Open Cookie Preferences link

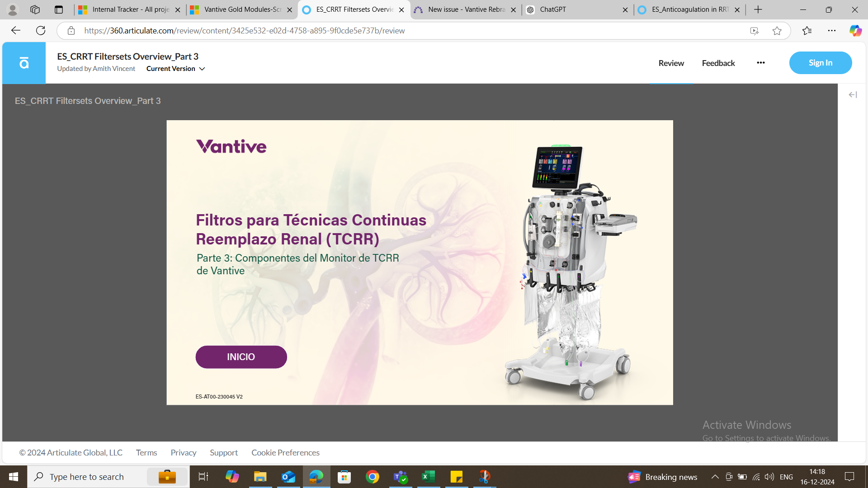pyautogui.click(x=285, y=453)
